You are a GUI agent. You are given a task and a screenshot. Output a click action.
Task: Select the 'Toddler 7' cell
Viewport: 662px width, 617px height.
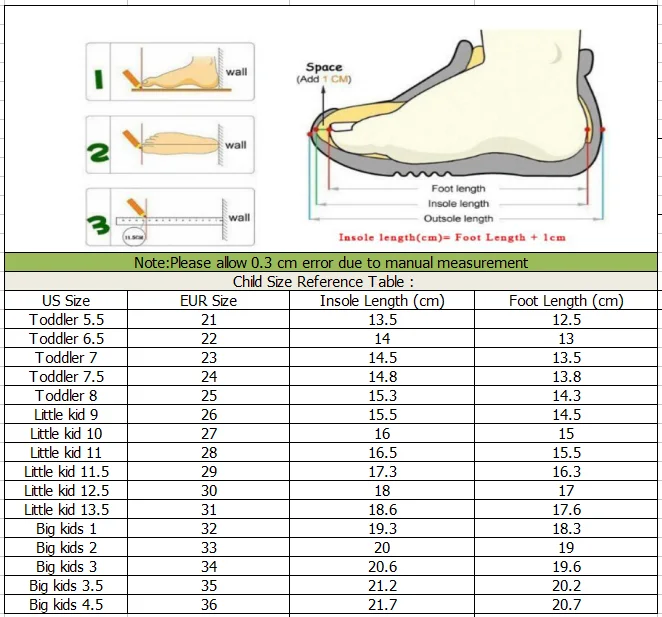coord(66,358)
